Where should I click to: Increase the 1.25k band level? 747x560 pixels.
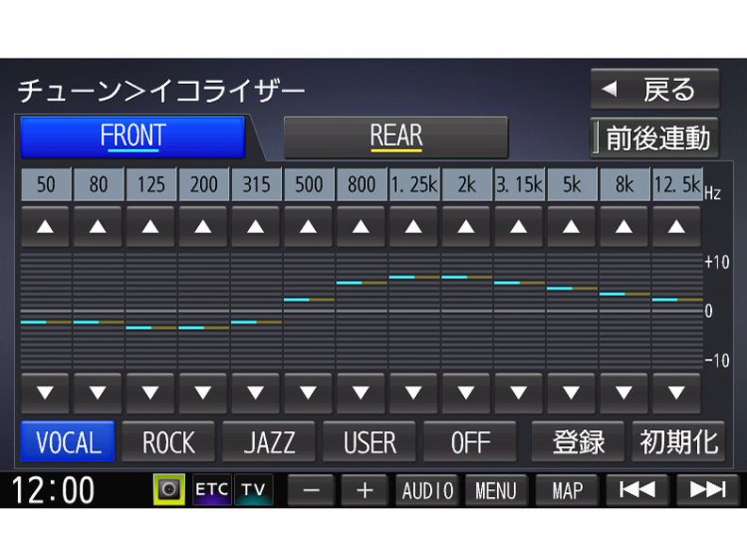(414, 227)
